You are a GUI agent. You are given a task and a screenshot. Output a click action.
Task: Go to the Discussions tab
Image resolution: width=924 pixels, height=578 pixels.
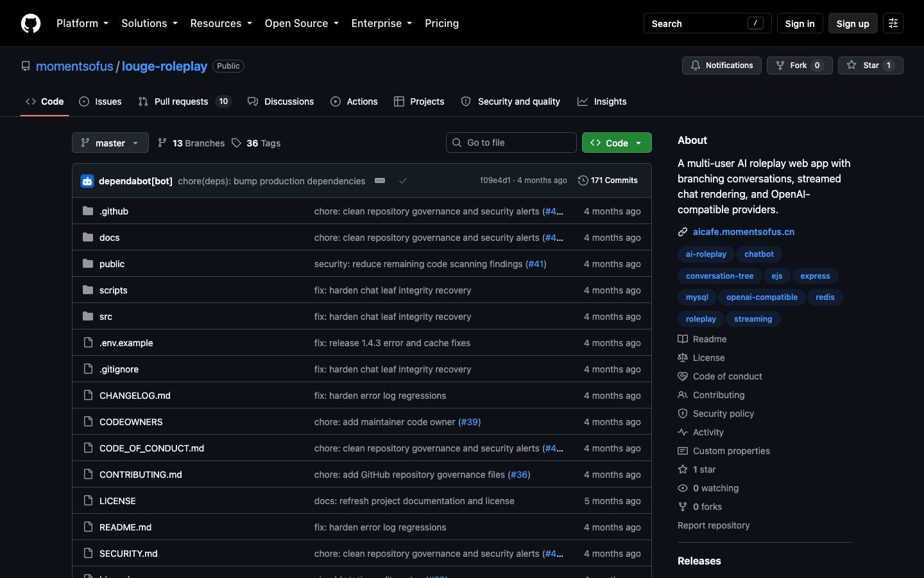coord(281,101)
